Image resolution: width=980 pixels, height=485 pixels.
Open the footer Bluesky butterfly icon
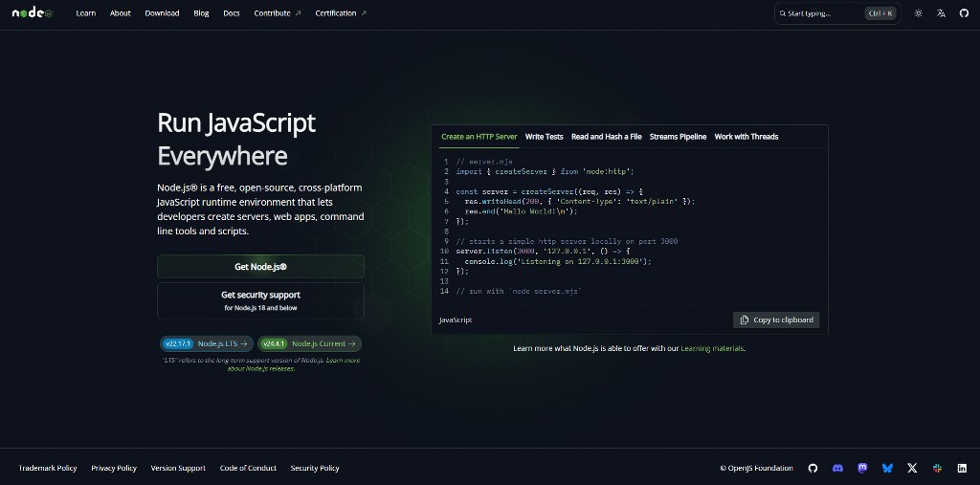click(x=887, y=468)
